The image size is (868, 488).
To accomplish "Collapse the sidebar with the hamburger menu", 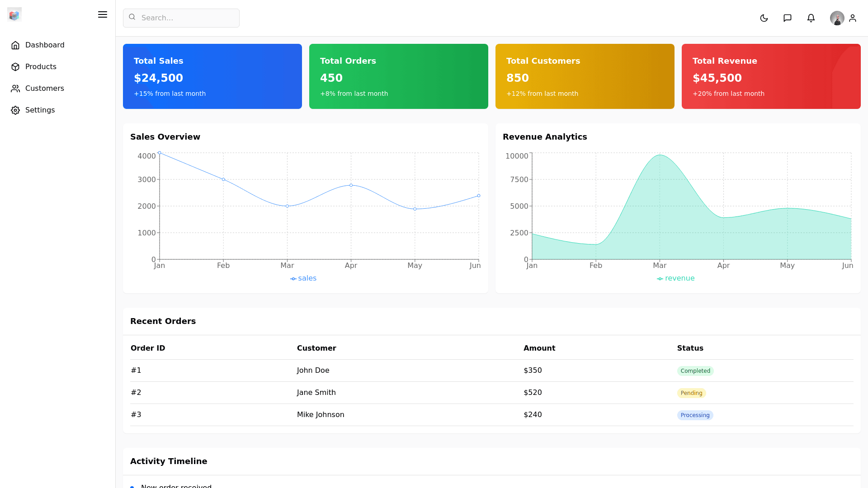I will tap(103, 14).
